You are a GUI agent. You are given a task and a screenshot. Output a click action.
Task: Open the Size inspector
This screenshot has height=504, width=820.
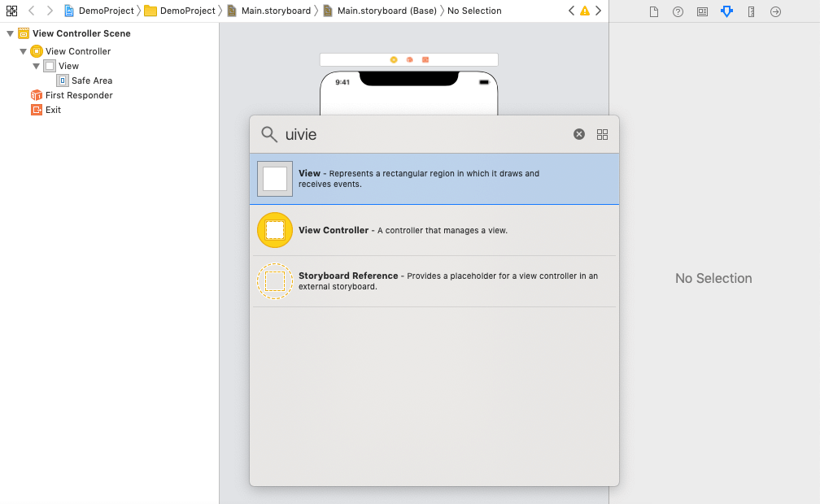[x=750, y=11]
